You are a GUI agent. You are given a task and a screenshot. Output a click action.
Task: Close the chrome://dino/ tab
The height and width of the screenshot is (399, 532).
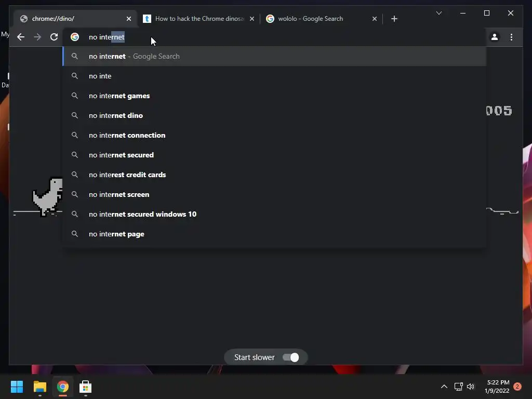coord(129,19)
